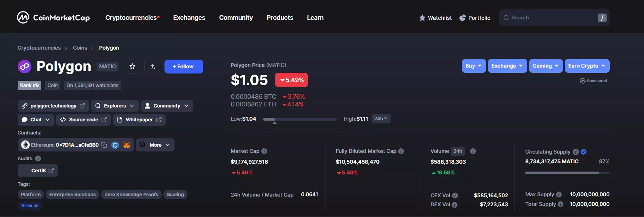Screen dimensions: 644x217
Task: Select the 24h Volume period tab
Action: [x=458, y=151]
